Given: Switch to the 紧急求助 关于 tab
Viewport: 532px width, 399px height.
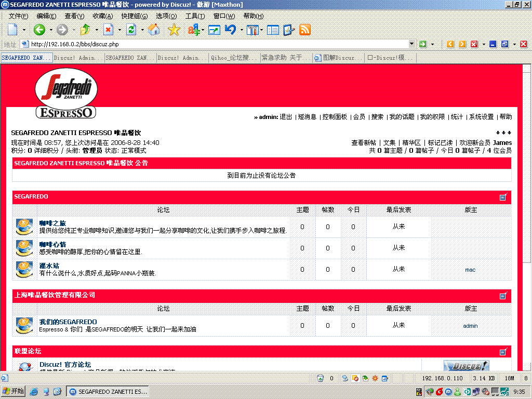Looking at the screenshot, I should click(286, 58).
